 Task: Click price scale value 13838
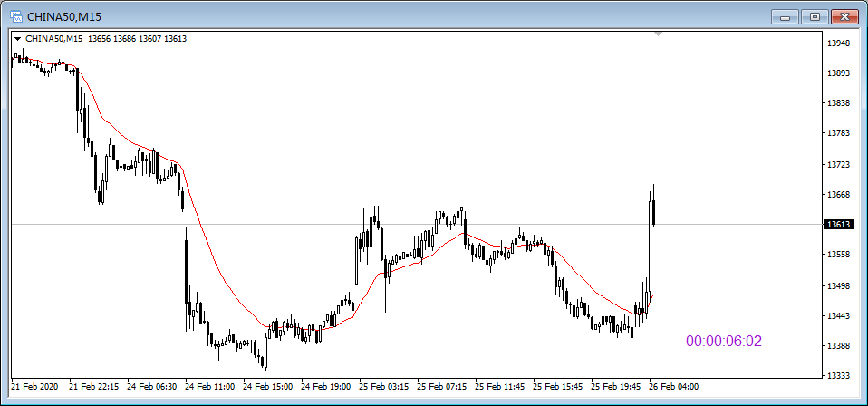(x=839, y=103)
